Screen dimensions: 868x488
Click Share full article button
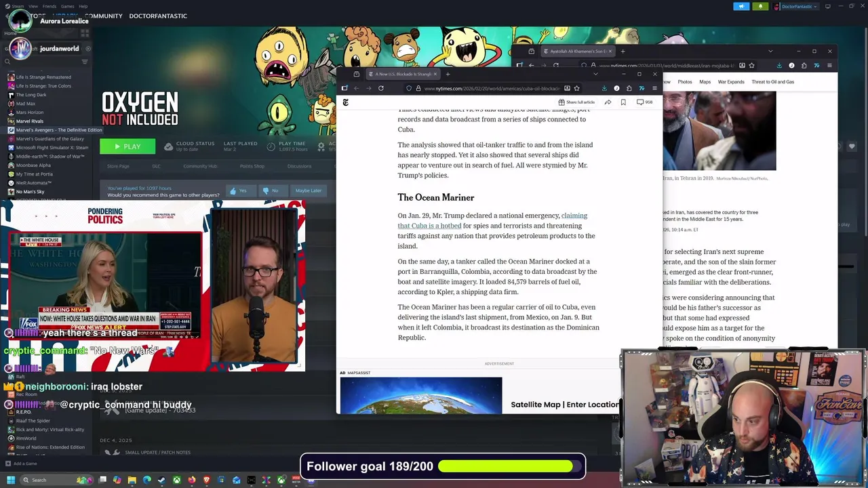pyautogui.click(x=576, y=102)
